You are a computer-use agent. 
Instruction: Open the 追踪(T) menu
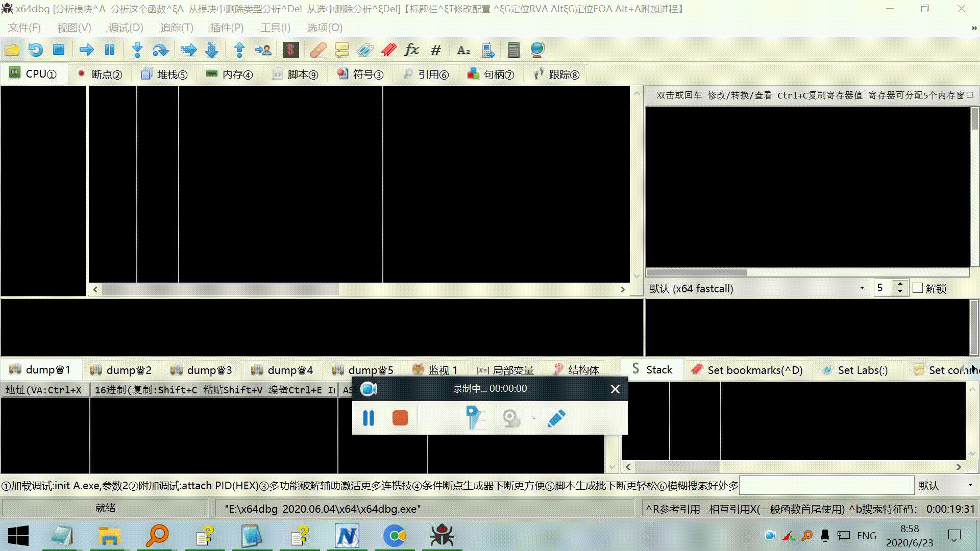click(x=177, y=28)
